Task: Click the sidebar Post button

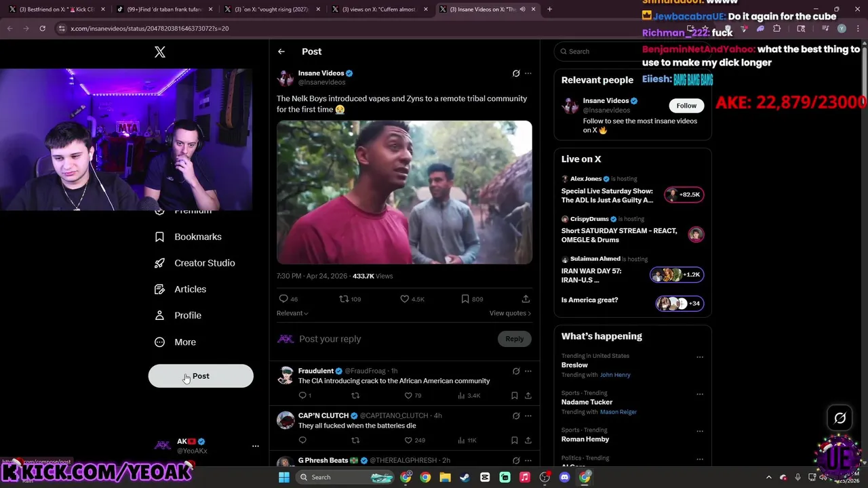Action: click(201, 376)
